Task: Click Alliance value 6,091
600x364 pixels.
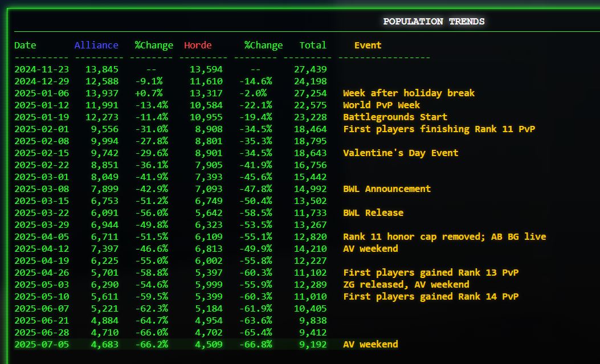Action: (105, 212)
